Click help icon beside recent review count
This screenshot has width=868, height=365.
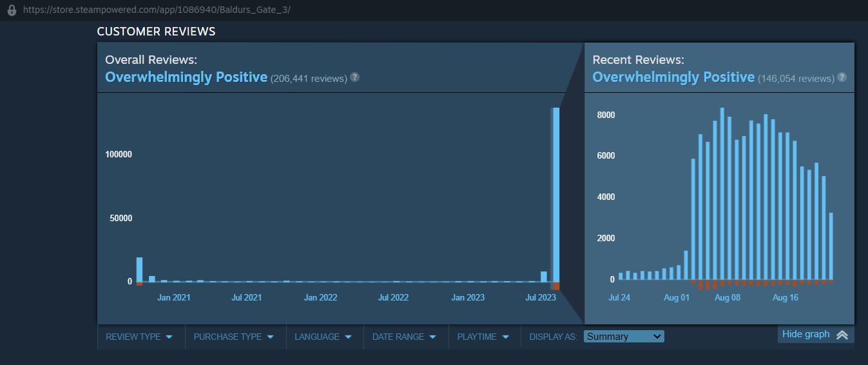(x=842, y=77)
